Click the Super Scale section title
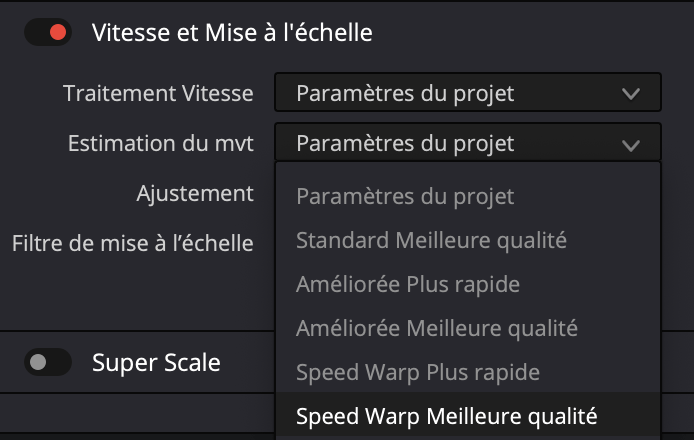Viewport: 694px width, 440px height. [x=156, y=362]
